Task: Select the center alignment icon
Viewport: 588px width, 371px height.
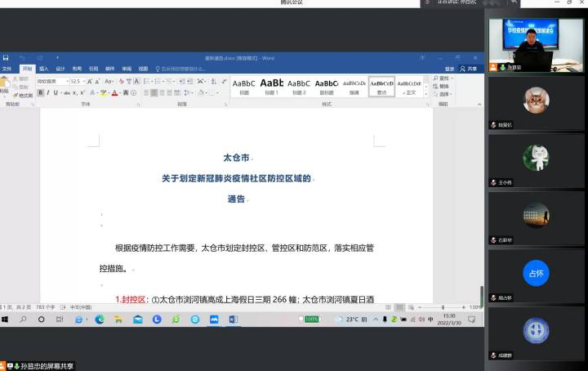Action: pos(154,93)
